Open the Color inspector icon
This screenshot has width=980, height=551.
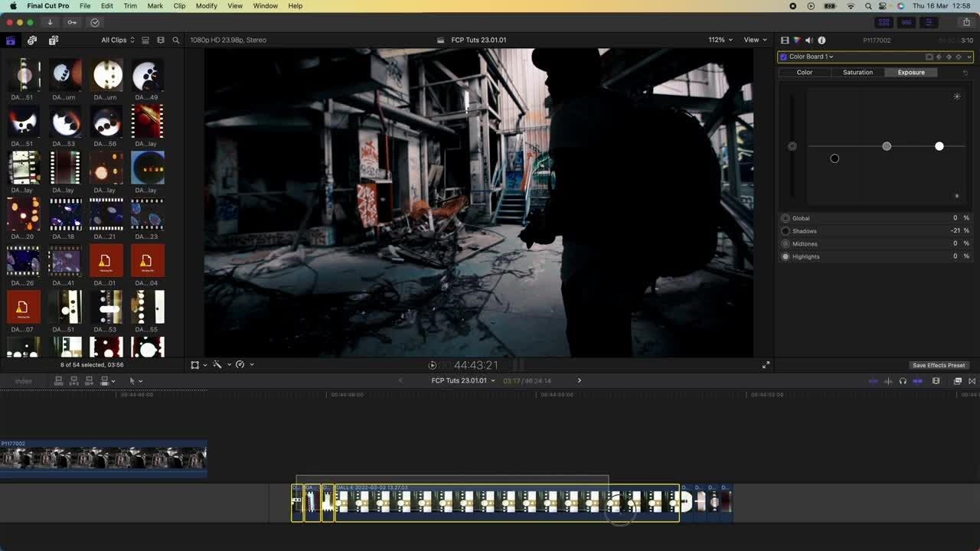coord(796,40)
